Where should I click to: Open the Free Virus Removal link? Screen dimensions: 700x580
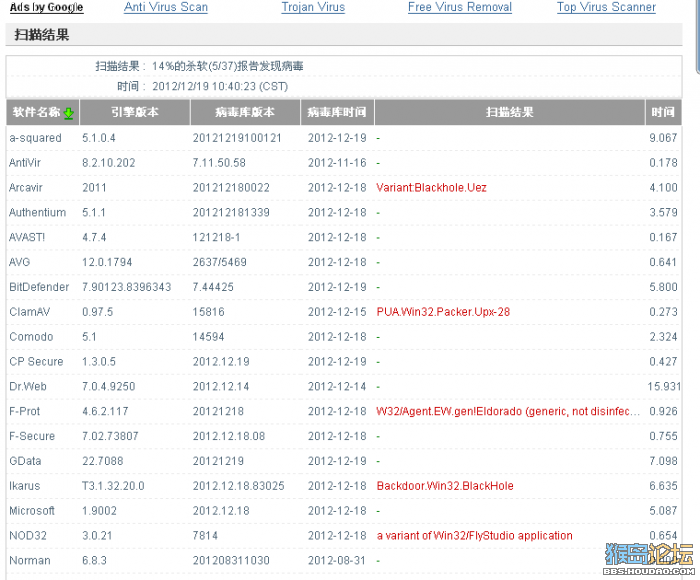460,7
